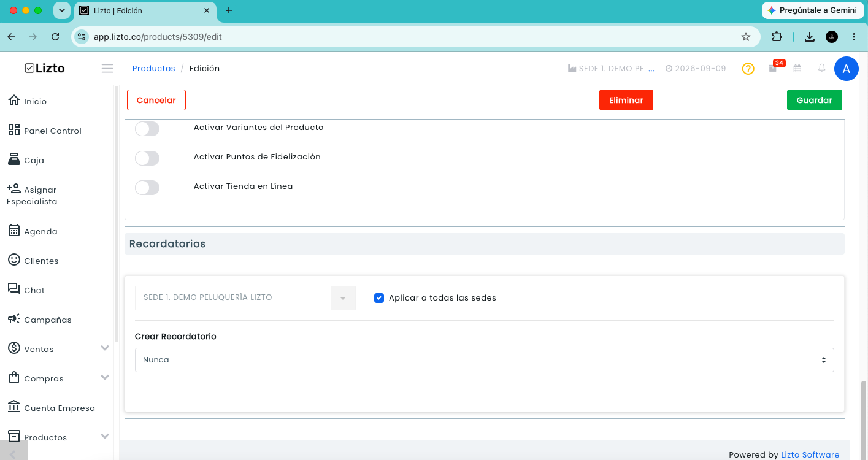This screenshot has height=460, width=868.
Task: Click the green Guardar button
Action: coord(815,100)
